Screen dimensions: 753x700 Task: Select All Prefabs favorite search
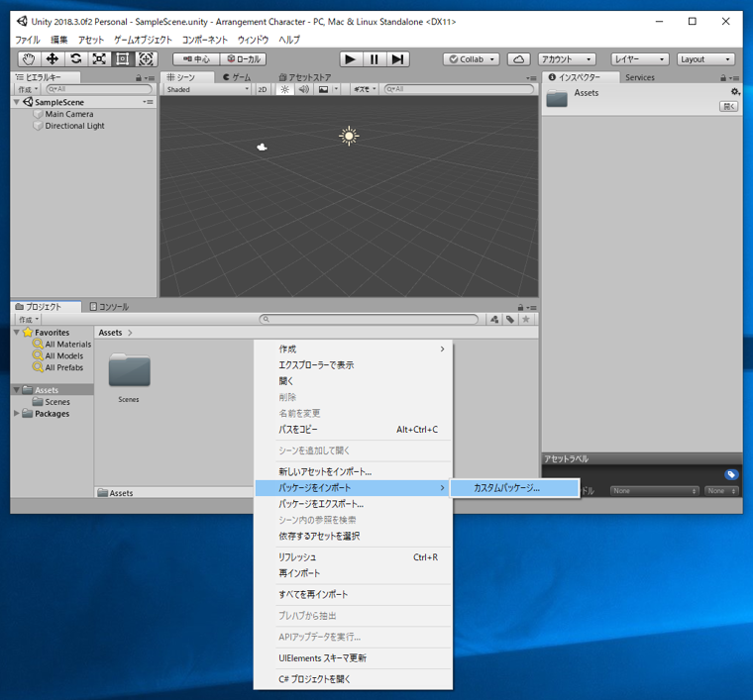pyautogui.click(x=63, y=367)
